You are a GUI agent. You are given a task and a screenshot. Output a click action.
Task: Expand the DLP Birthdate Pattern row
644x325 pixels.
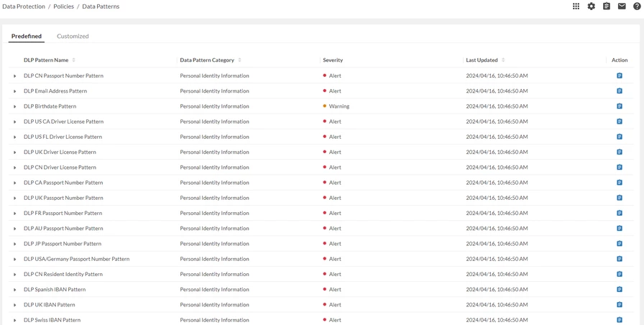click(x=15, y=106)
